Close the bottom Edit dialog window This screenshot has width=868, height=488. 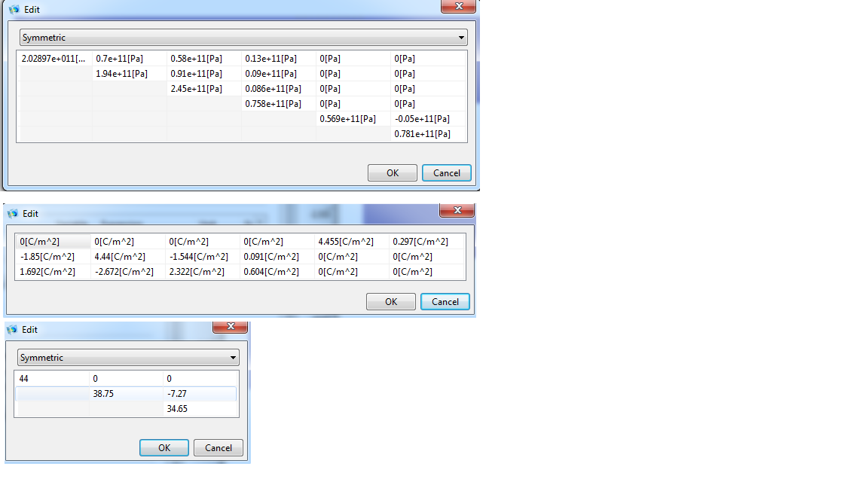point(230,326)
